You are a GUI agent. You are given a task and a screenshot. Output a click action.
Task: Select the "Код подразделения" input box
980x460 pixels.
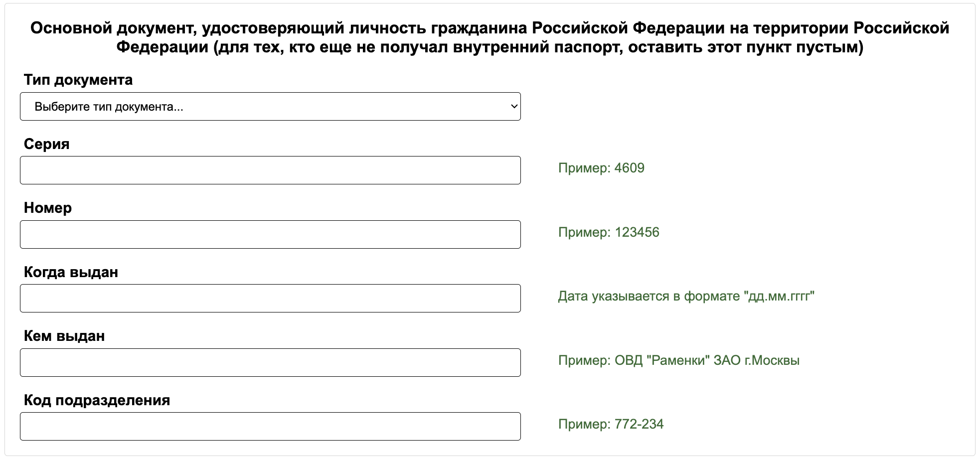coord(269,426)
